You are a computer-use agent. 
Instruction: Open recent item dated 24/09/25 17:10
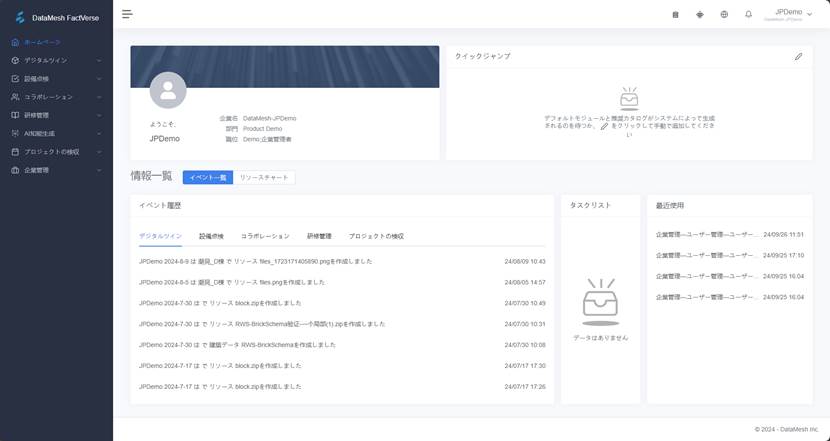click(x=729, y=255)
